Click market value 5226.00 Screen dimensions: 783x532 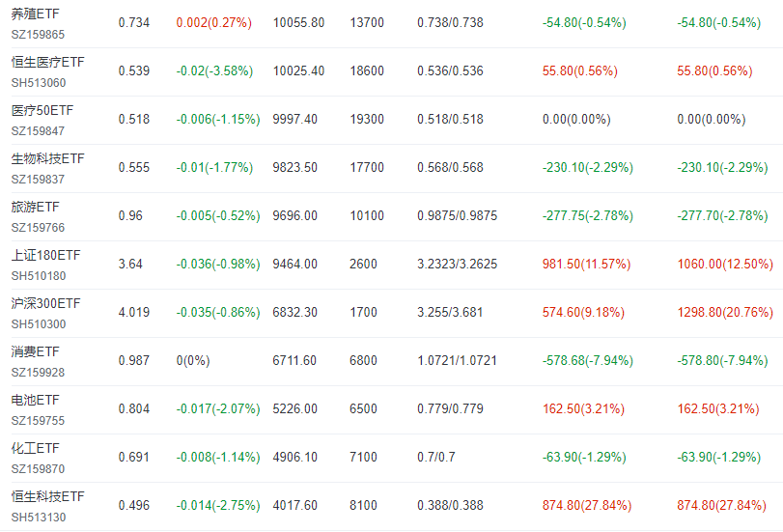pos(295,408)
